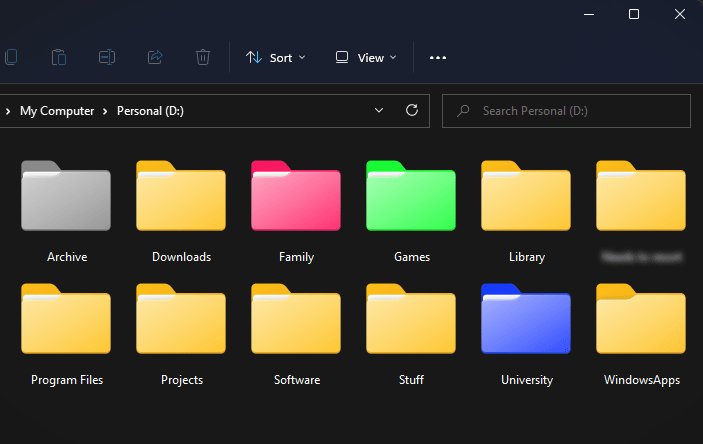Click the Rename toolbar icon
This screenshot has width=703, height=444.
click(107, 57)
